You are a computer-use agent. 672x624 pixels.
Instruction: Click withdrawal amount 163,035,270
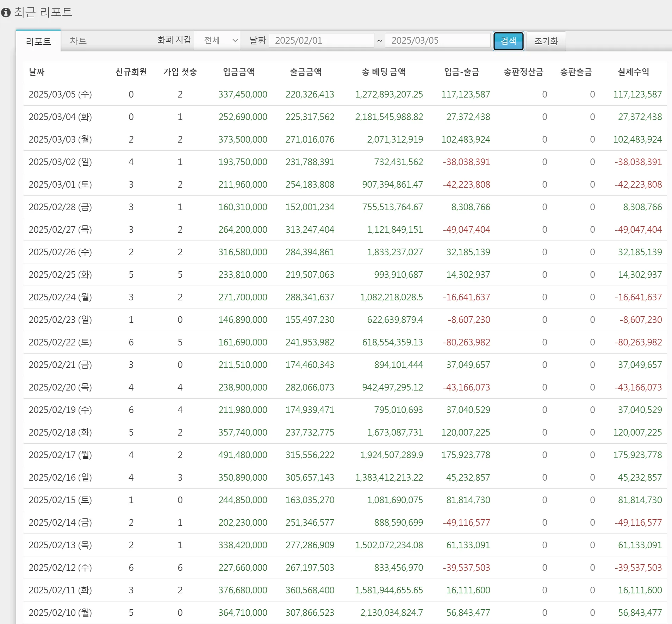pyautogui.click(x=310, y=500)
